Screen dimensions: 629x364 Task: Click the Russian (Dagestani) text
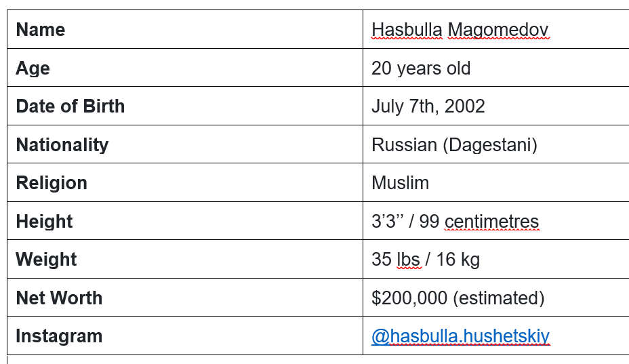[x=454, y=145]
